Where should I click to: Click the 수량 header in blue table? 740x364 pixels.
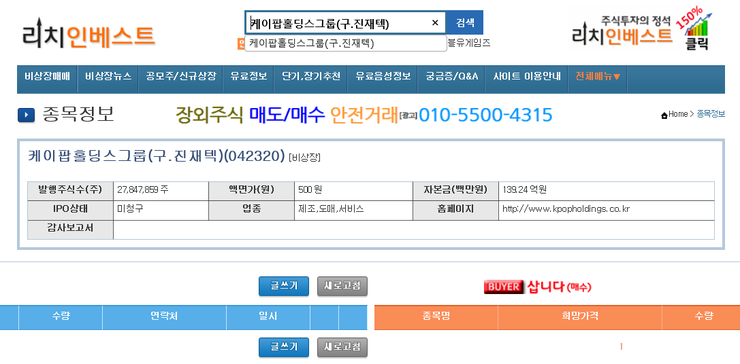(60, 317)
